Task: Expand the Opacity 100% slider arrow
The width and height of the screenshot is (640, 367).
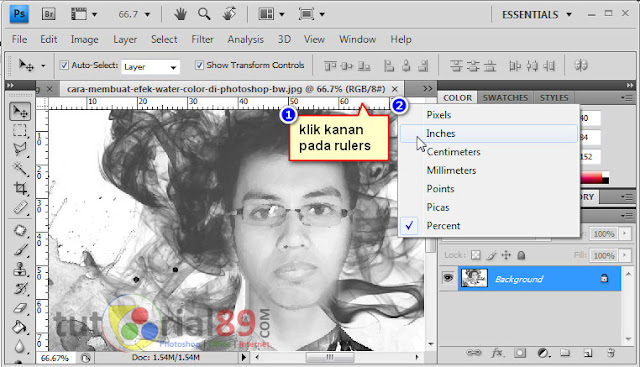Action: pyautogui.click(x=624, y=234)
